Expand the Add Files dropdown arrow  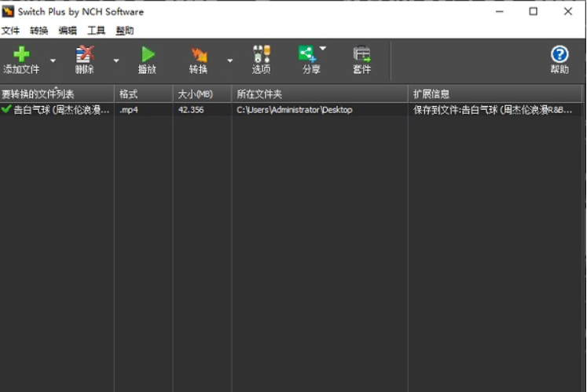click(53, 60)
